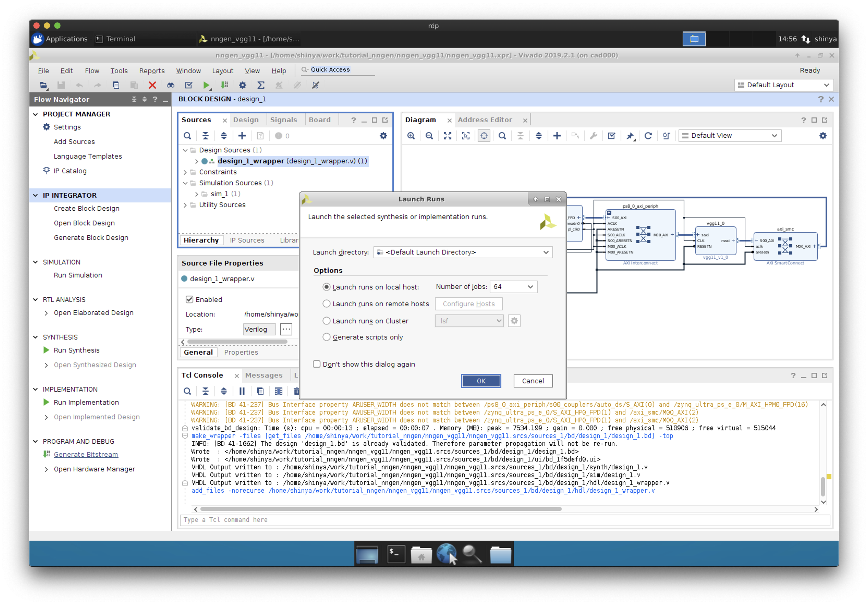Click the Zoom In icon in Diagram

411,136
